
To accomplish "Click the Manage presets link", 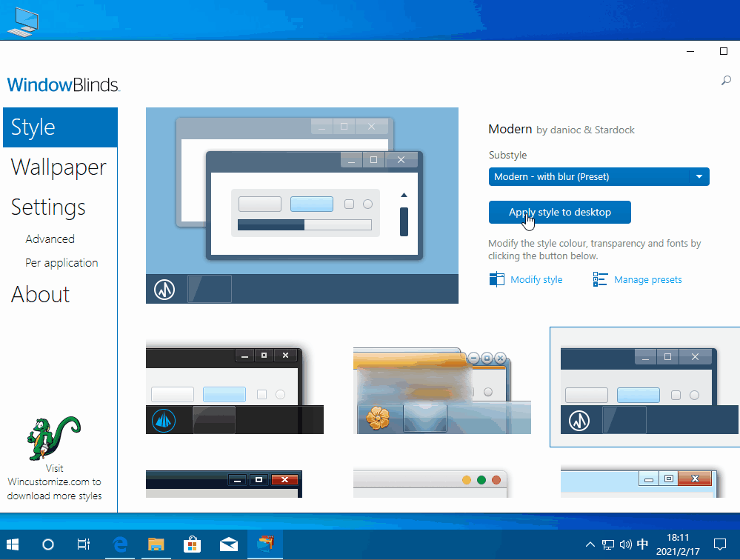I will 647,280.
